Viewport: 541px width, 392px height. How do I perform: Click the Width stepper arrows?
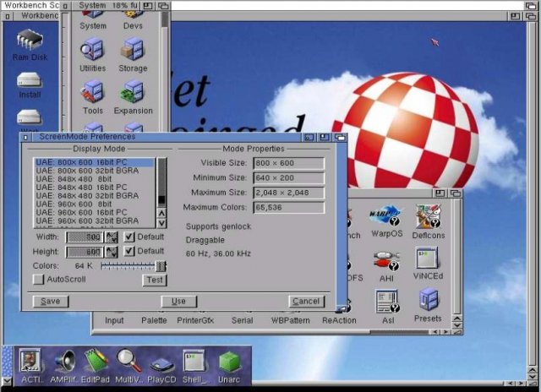(112, 237)
